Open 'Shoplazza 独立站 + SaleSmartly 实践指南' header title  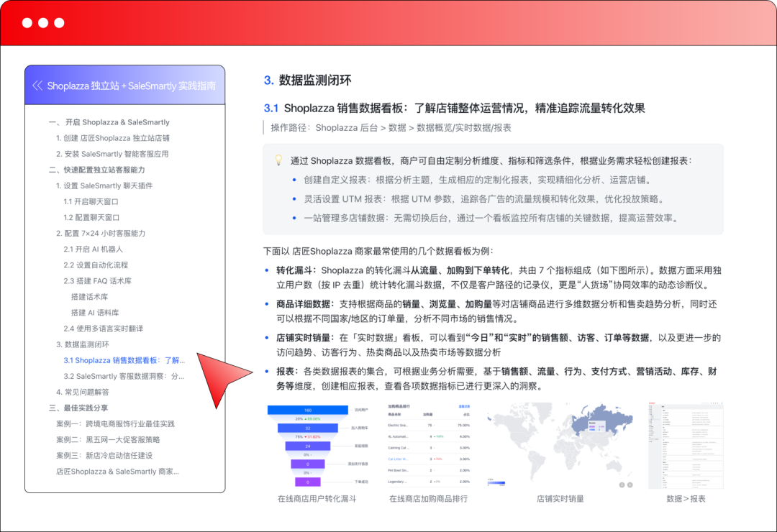tap(132, 86)
